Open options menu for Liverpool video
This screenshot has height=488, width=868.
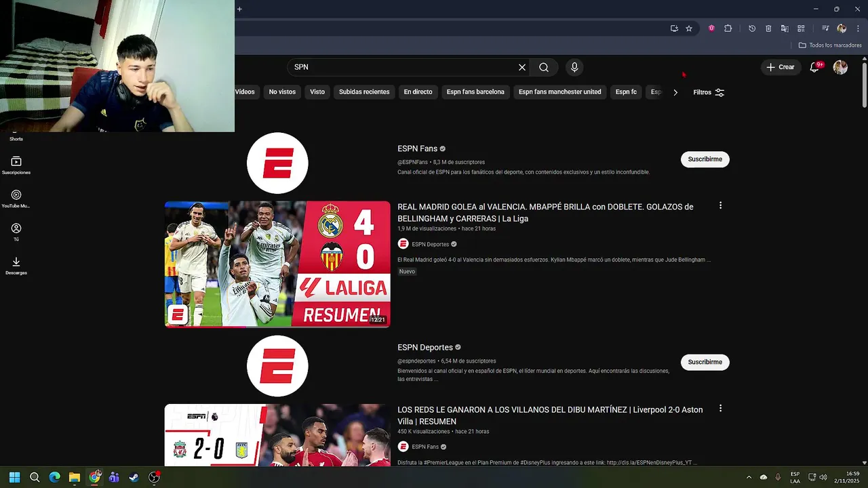tap(720, 409)
